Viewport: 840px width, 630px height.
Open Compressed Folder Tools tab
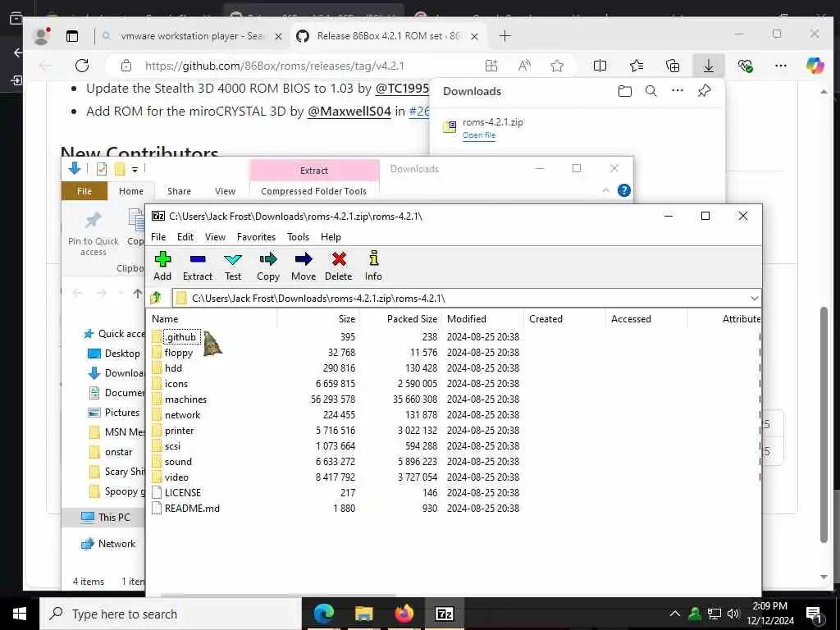click(x=314, y=191)
